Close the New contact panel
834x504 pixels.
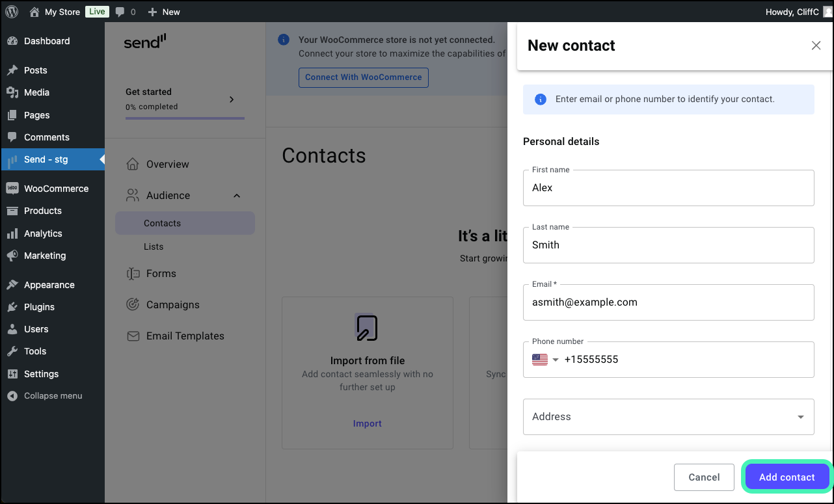(x=816, y=46)
